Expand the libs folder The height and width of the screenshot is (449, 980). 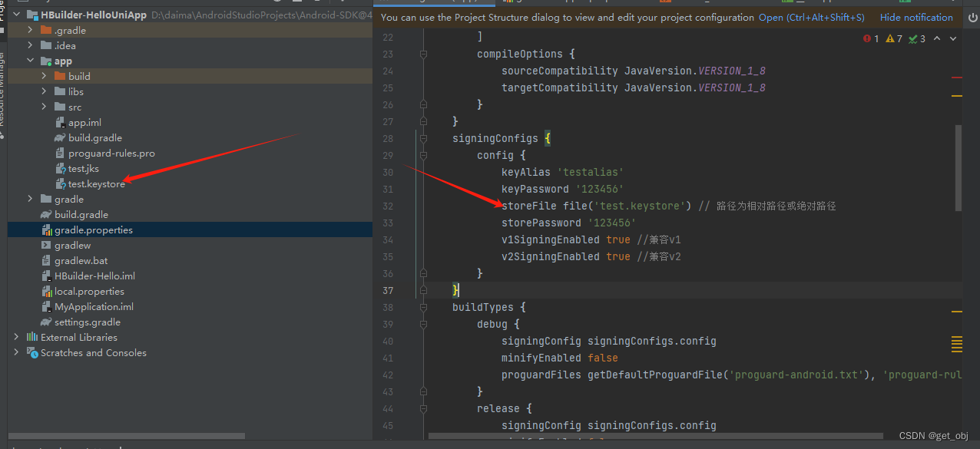[x=44, y=92]
